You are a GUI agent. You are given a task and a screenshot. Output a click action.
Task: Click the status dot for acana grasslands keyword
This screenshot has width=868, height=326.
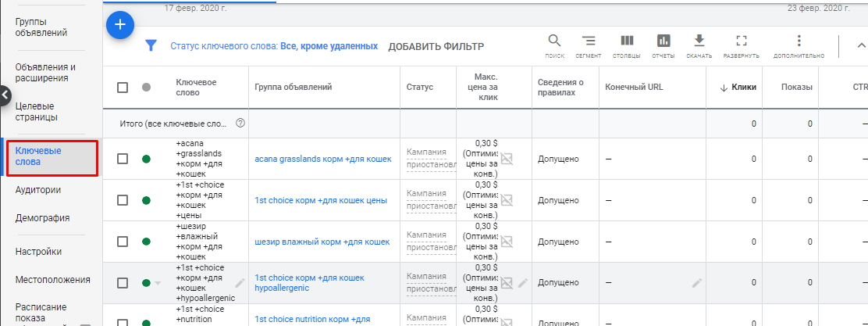click(x=146, y=159)
